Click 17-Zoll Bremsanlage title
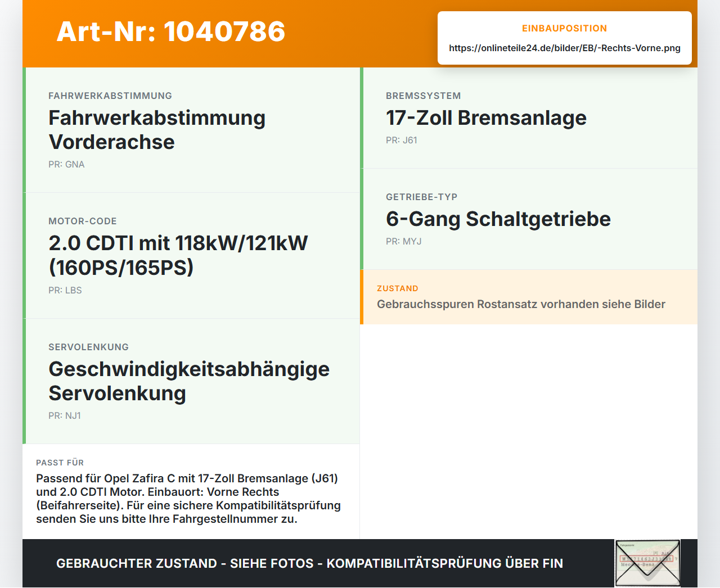Image resolution: width=720 pixels, height=588 pixels. (x=486, y=117)
